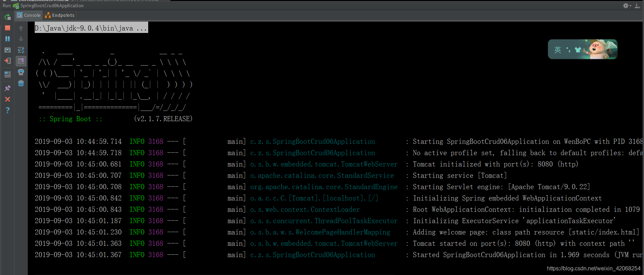Clear all console output with trash icon
Screen dimensions: 644x275
[21, 83]
